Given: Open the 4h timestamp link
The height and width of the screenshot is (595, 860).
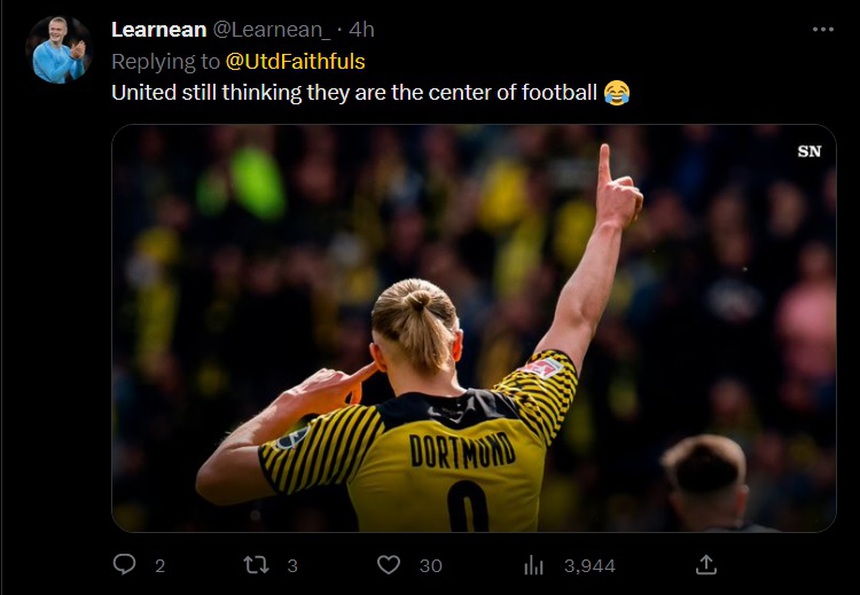Looking at the screenshot, I should pos(361,30).
